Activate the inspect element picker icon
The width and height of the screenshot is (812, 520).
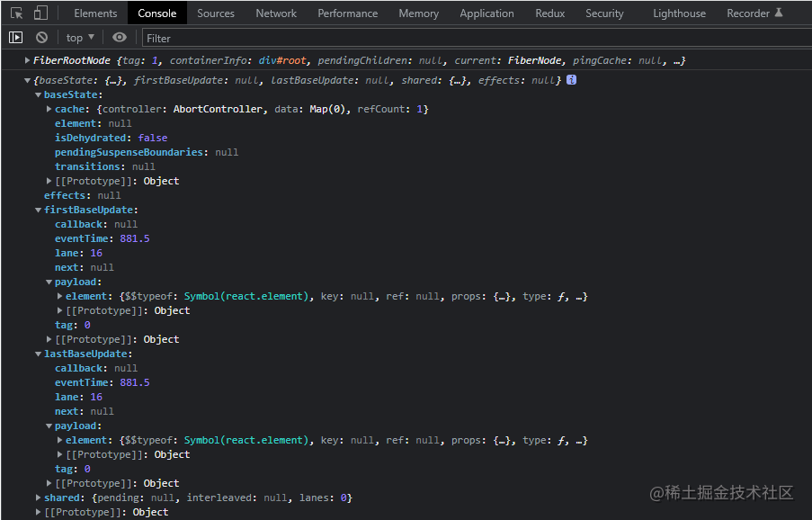click(16, 13)
